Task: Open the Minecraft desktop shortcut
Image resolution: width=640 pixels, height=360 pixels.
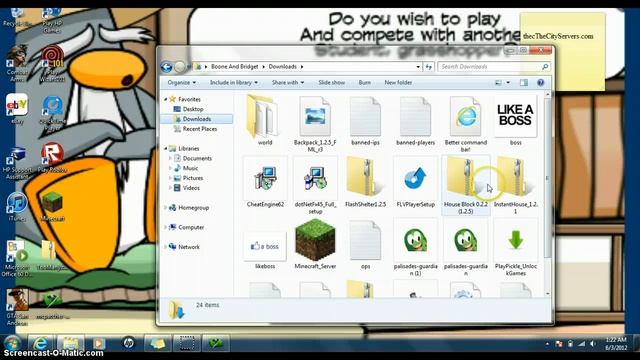Action: point(52,207)
